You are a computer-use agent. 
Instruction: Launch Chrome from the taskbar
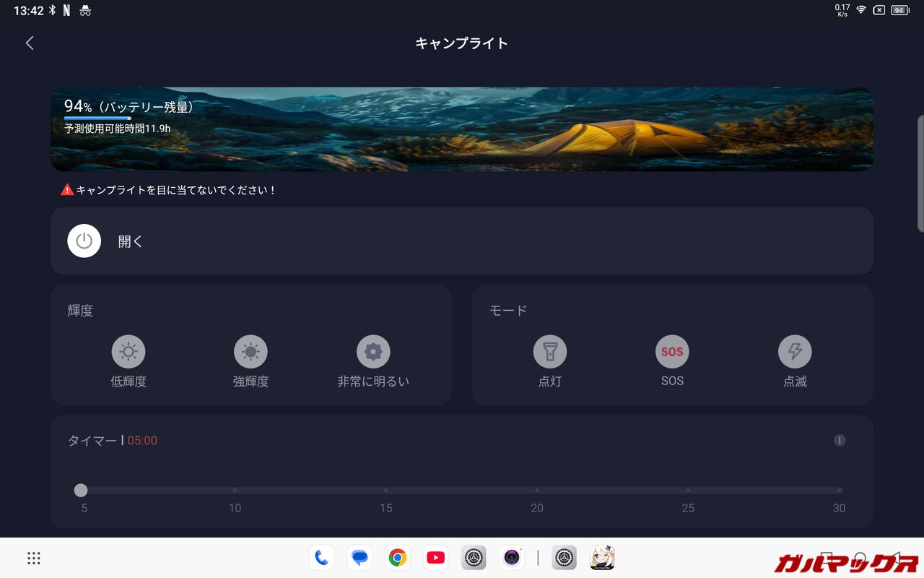pyautogui.click(x=397, y=558)
